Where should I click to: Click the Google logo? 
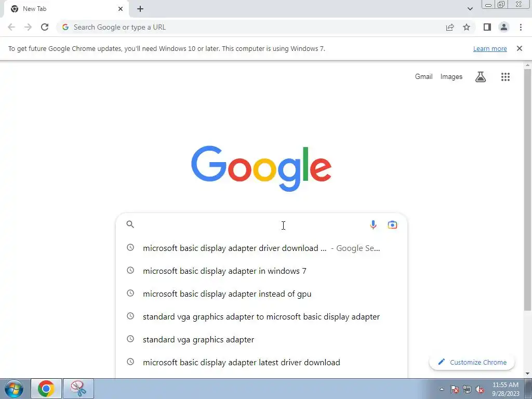(261, 169)
